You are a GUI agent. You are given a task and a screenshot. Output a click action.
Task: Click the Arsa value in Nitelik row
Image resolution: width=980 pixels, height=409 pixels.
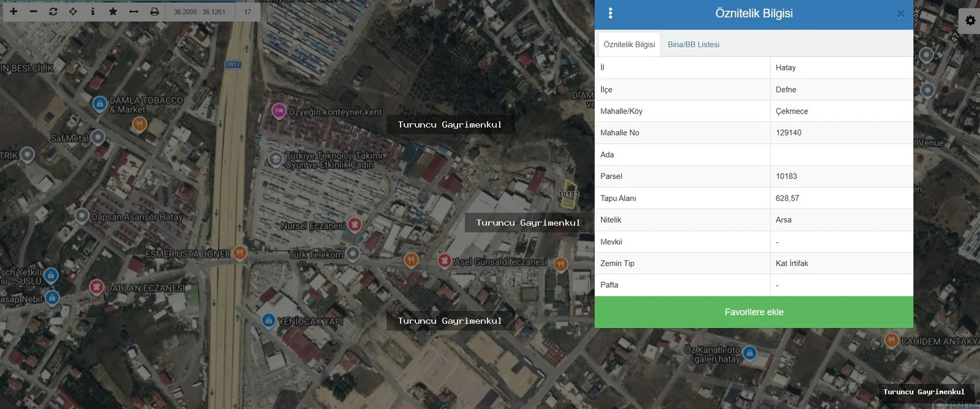point(783,220)
